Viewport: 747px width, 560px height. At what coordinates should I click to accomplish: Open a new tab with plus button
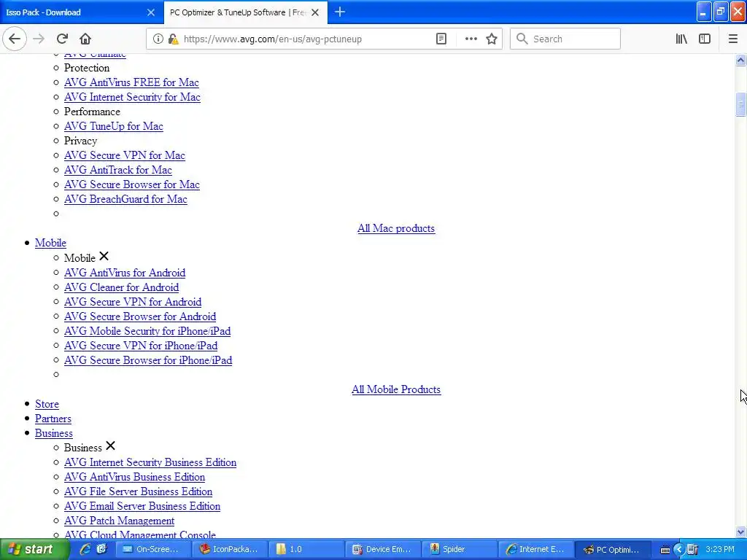340,12
